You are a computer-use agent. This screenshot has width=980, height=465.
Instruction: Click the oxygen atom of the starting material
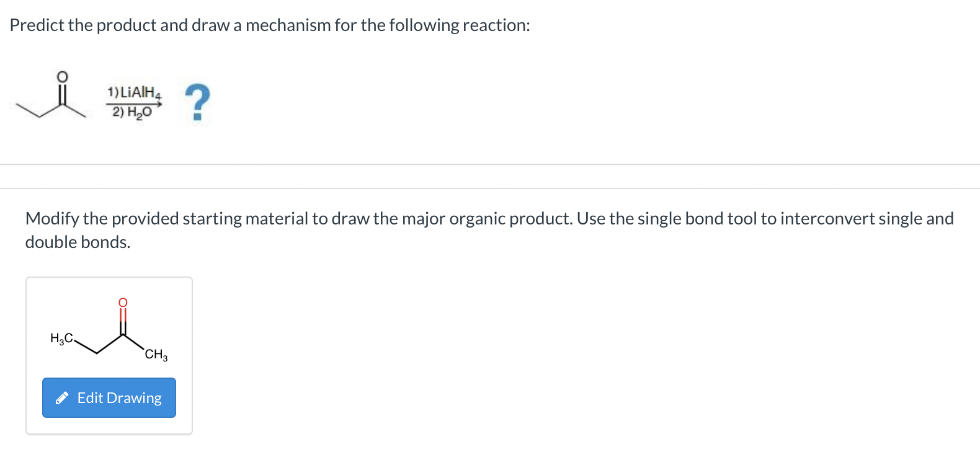pyautogui.click(x=61, y=77)
